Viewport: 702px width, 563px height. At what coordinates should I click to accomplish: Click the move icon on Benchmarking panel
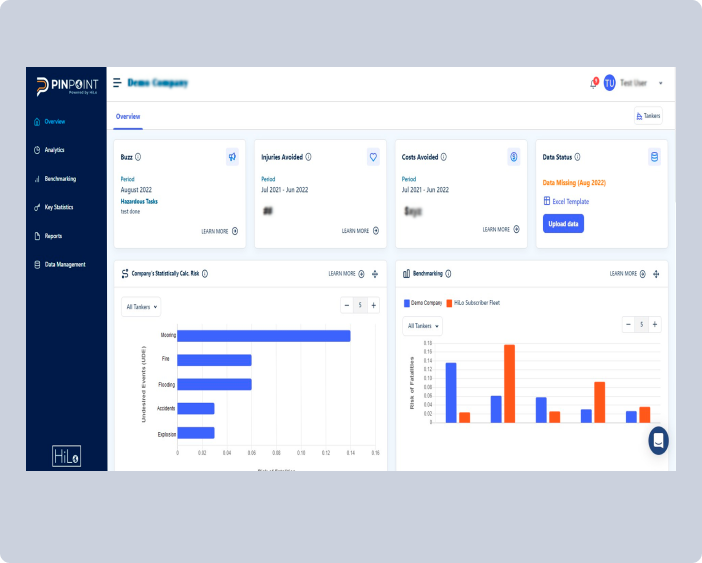(656, 273)
